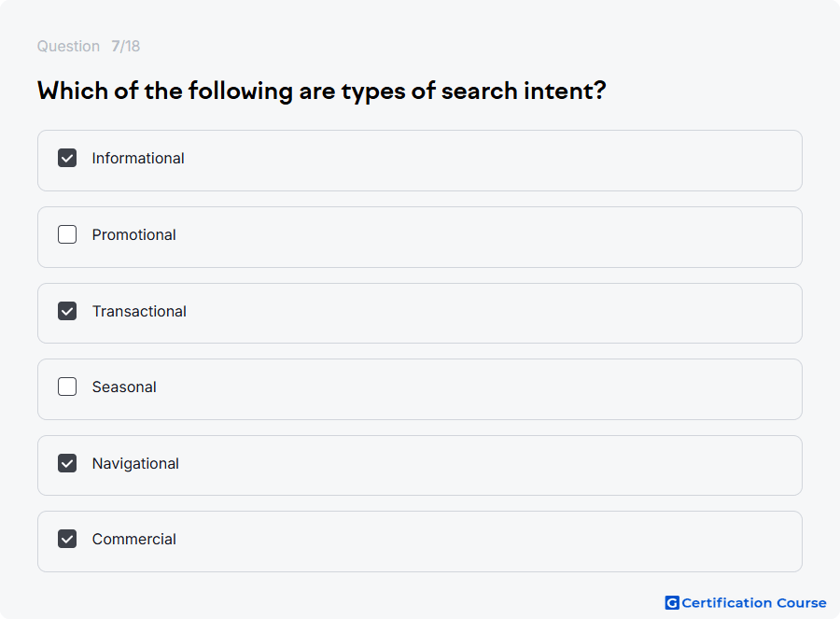Image resolution: width=840 pixels, height=619 pixels.
Task: Uncheck the Navigational checkbox
Action: point(67,463)
